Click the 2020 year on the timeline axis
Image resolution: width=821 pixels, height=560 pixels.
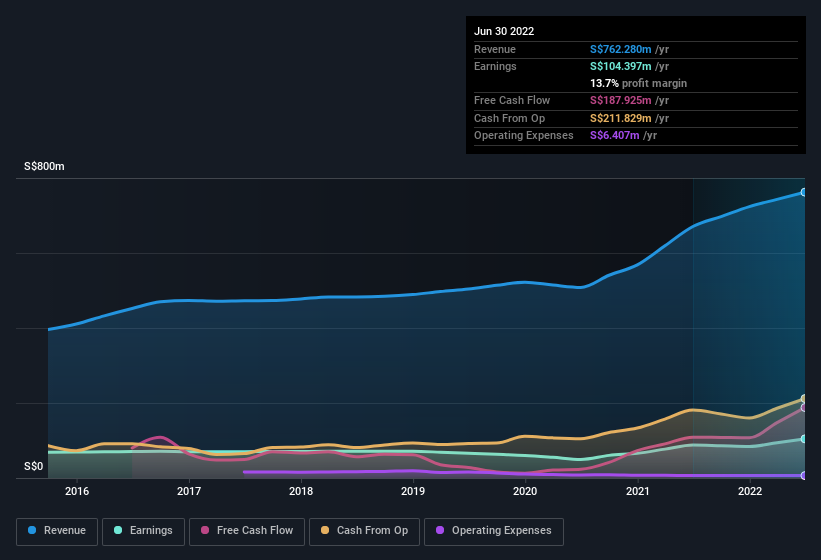(525, 491)
